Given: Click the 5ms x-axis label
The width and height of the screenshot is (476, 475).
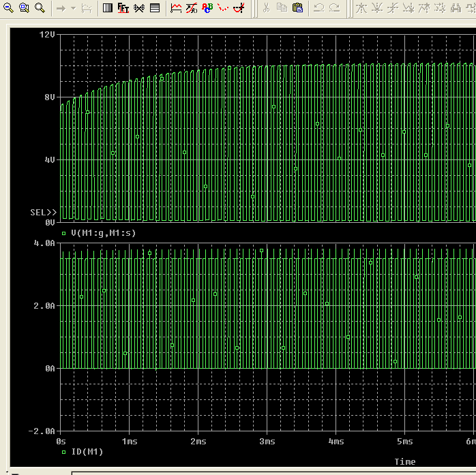Looking at the screenshot, I should coord(405,442).
